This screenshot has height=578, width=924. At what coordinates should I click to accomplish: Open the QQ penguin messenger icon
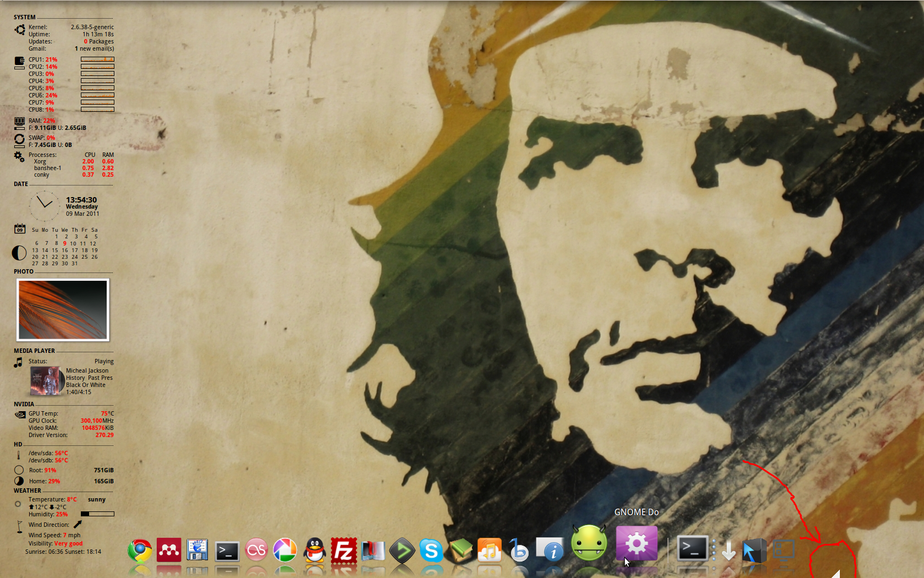click(315, 550)
